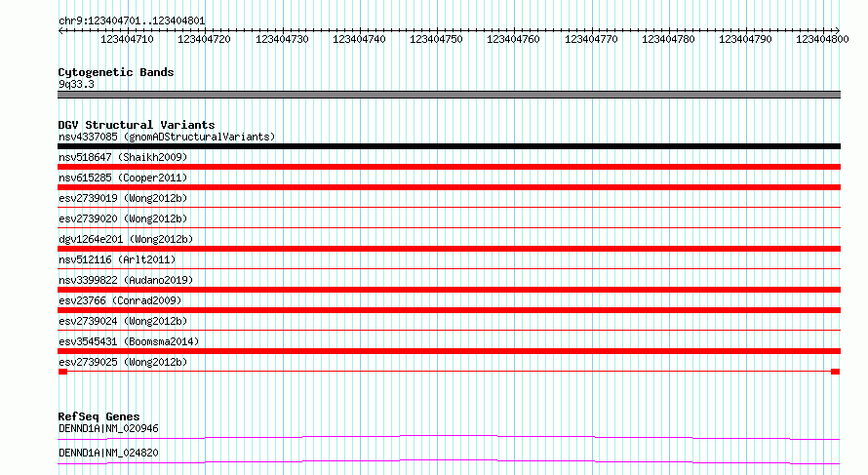Open nsv3399822 (Audano2019) variant label
Viewport: 868px width, 475px height.
(x=126, y=280)
